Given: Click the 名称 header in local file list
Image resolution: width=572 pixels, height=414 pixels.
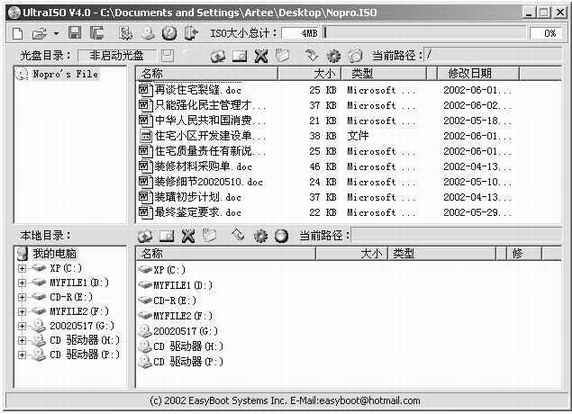Looking at the screenshot, I should [225, 254].
